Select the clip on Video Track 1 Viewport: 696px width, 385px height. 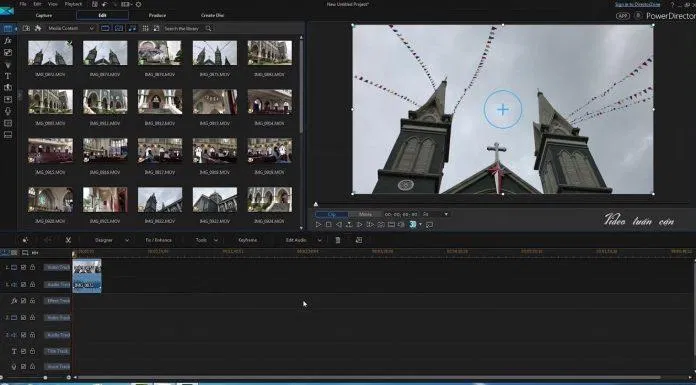pos(87,268)
